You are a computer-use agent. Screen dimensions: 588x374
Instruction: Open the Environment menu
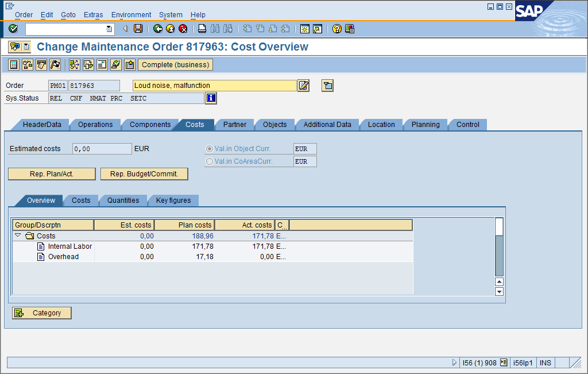click(x=131, y=15)
